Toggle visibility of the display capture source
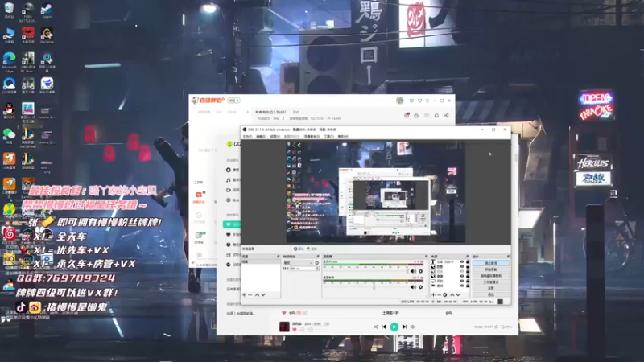Image resolution: width=644 pixels, height=362 pixels. (x=462, y=281)
